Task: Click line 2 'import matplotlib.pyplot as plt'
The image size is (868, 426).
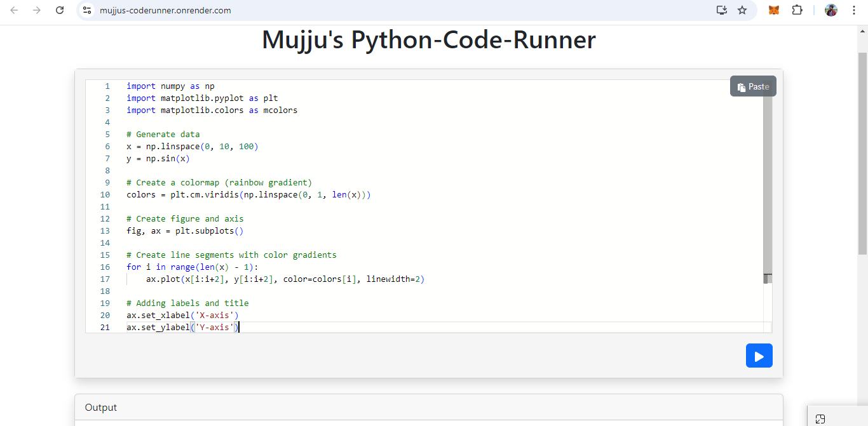Action: [x=202, y=98]
